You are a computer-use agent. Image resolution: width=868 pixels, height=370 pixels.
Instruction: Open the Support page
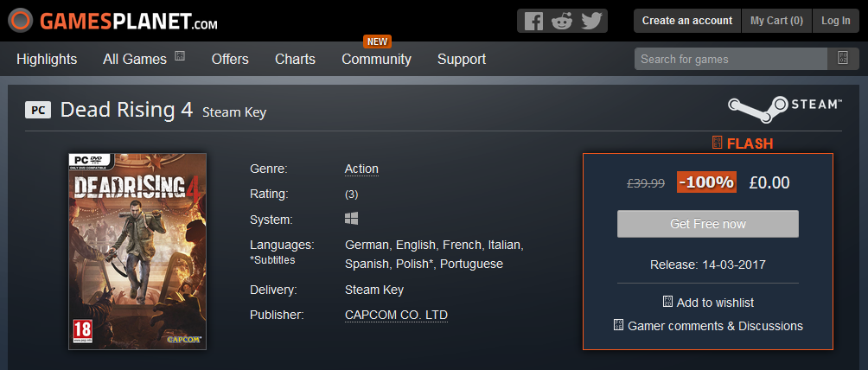tap(462, 59)
